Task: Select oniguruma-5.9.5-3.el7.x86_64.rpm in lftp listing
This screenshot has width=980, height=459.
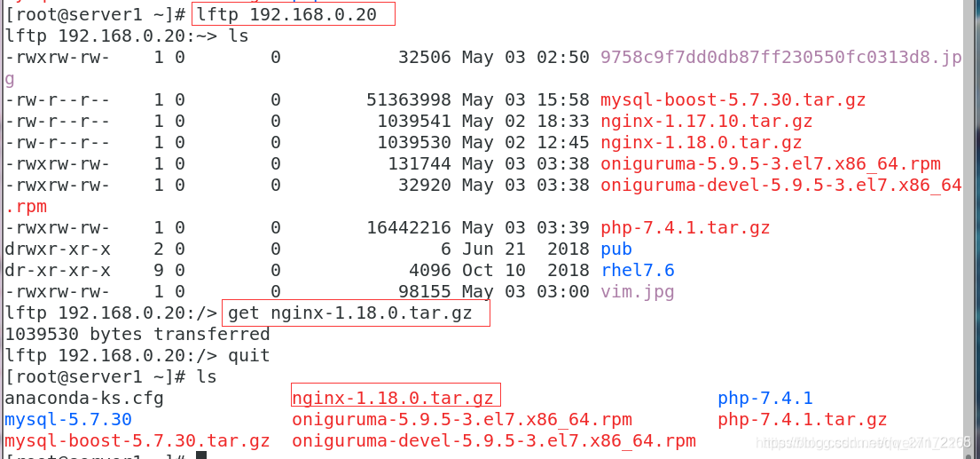Action: point(771,164)
